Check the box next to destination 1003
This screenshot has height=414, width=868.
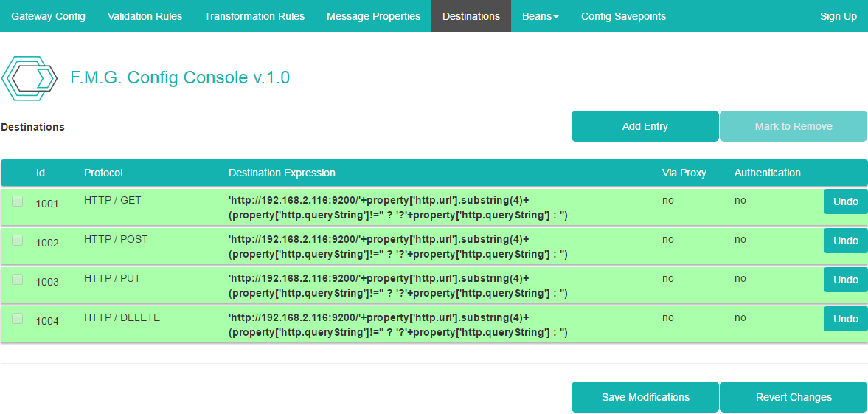18,280
